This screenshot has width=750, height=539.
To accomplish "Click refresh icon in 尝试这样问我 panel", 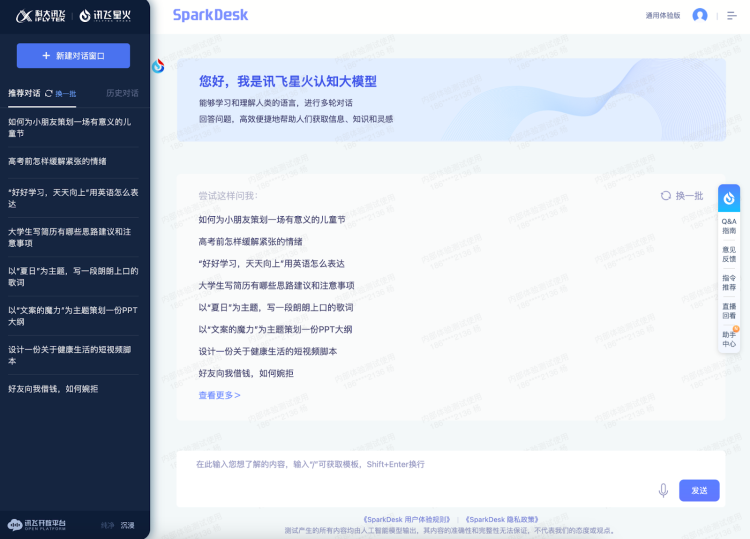I will coord(665,196).
